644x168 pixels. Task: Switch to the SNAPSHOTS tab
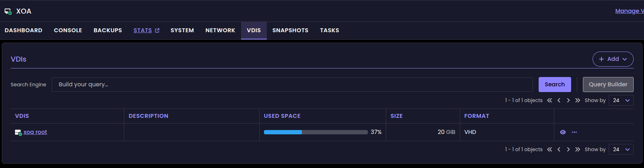click(x=290, y=30)
